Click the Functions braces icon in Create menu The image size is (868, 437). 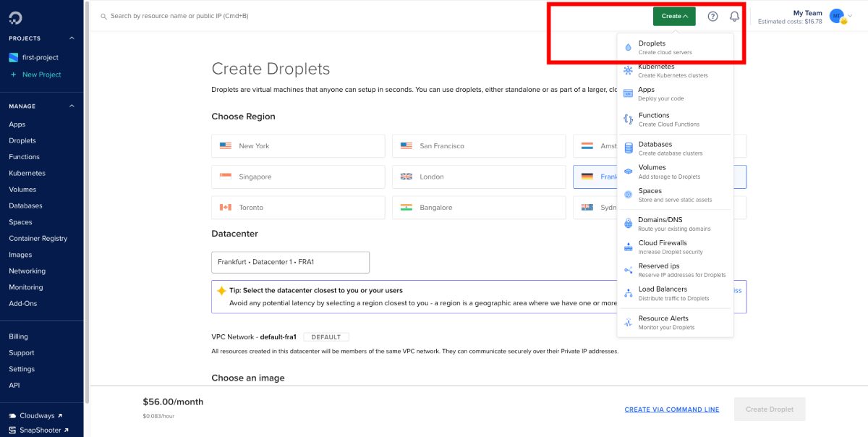pos(628,119)
